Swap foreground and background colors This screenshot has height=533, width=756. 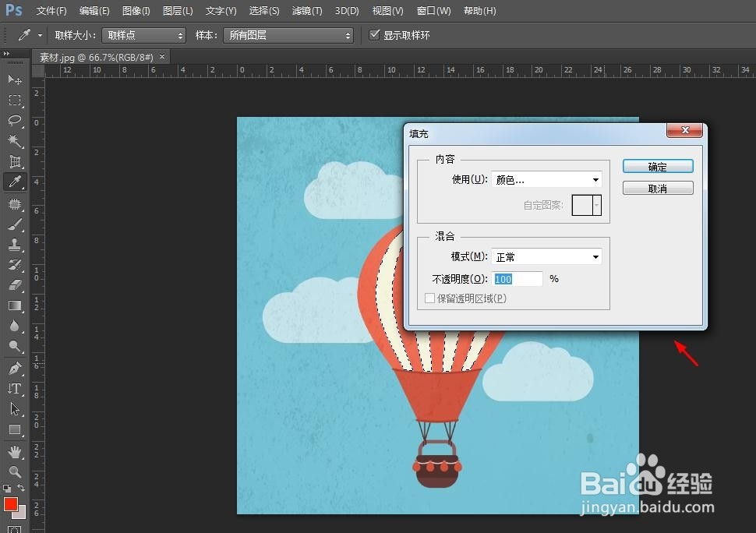tap(21, 488)
